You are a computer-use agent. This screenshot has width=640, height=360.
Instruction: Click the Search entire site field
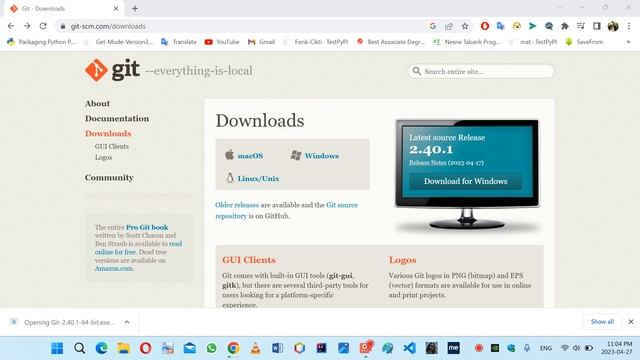coord(481,71)
